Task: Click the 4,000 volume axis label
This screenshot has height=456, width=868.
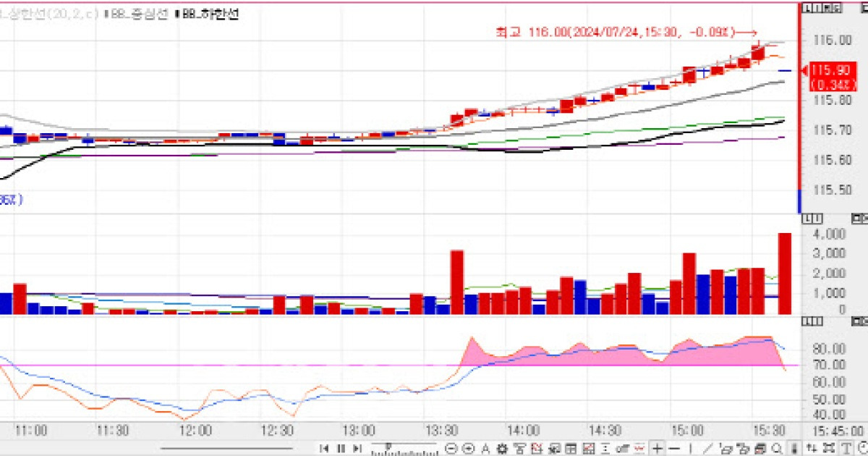Action: pos(830,235)
